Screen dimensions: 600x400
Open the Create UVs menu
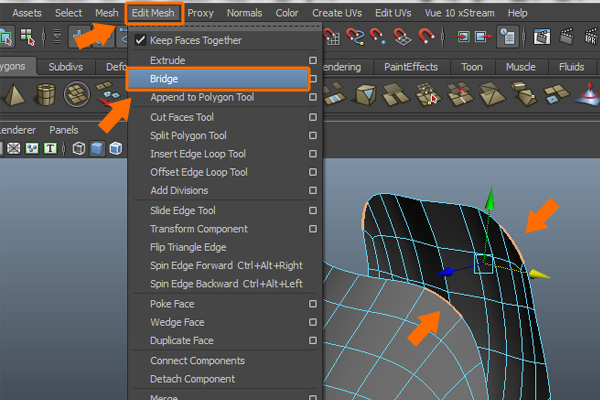coord(337,13)
